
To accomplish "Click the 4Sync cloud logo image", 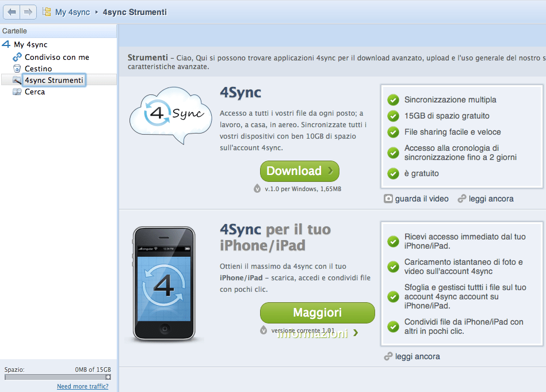I will click(x=171, y=115).
